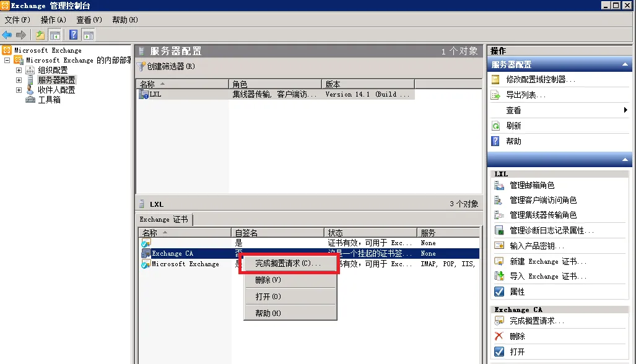Click the 打开 checkmark icon under Exchange CA
This screenshot has height=364, width=636.
pyautogui.click(x=499, y=352)
